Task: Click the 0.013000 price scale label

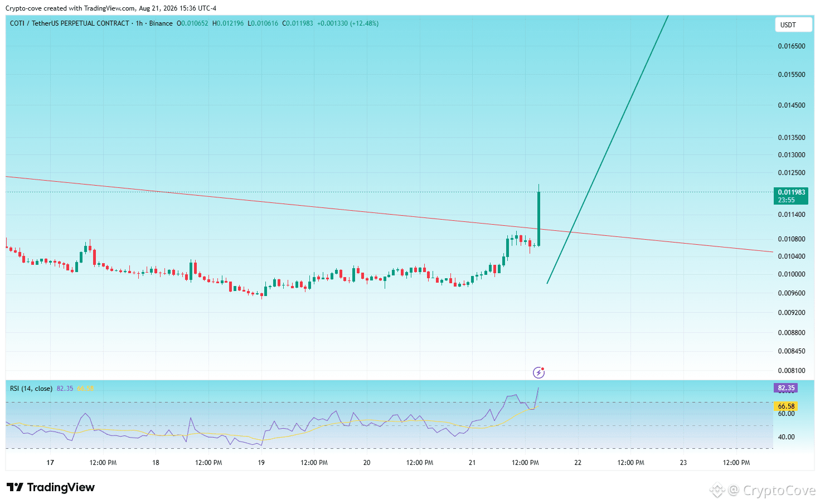Action: tap(792, 155)
